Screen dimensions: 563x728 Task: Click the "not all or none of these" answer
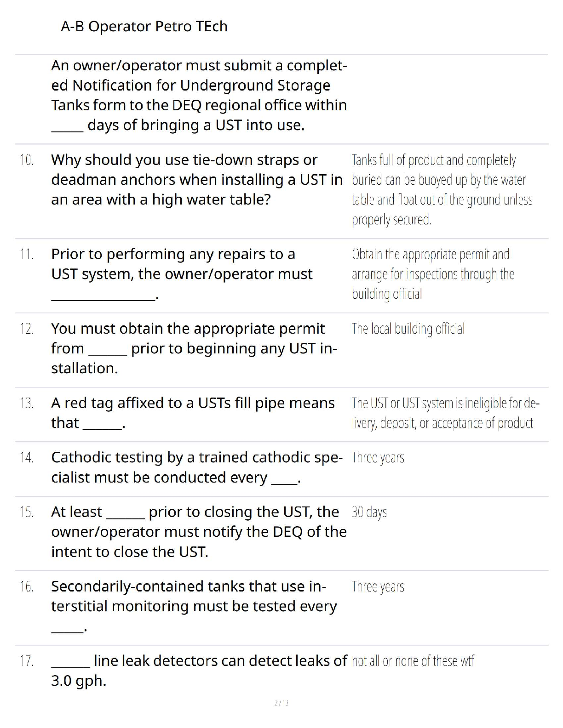click(413, 661)
